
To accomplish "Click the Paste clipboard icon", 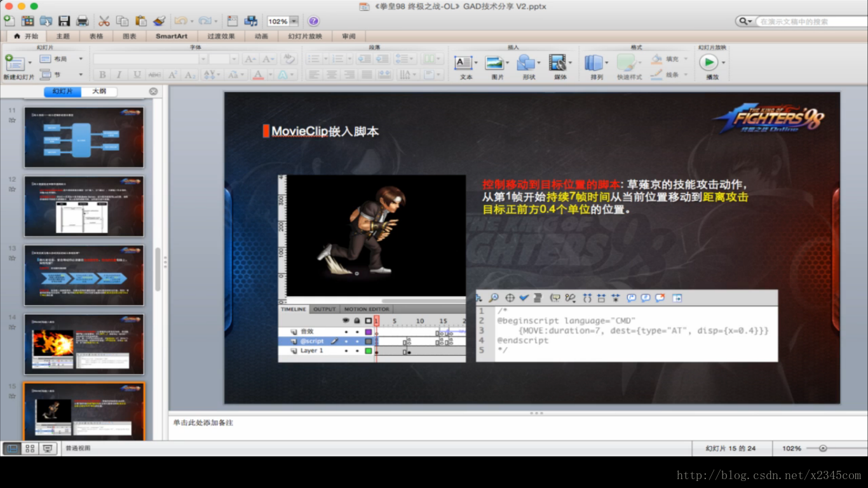I will (x=140, y=21).
